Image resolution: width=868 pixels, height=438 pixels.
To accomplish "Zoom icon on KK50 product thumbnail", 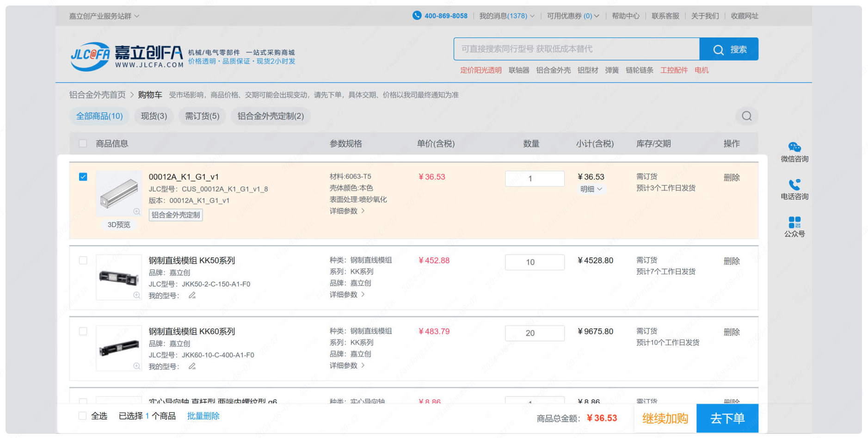I will coord(136,295).
